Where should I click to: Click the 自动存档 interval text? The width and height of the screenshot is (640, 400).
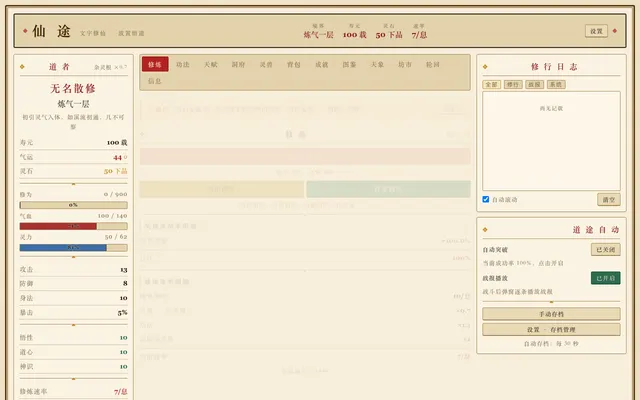point(551,344)
